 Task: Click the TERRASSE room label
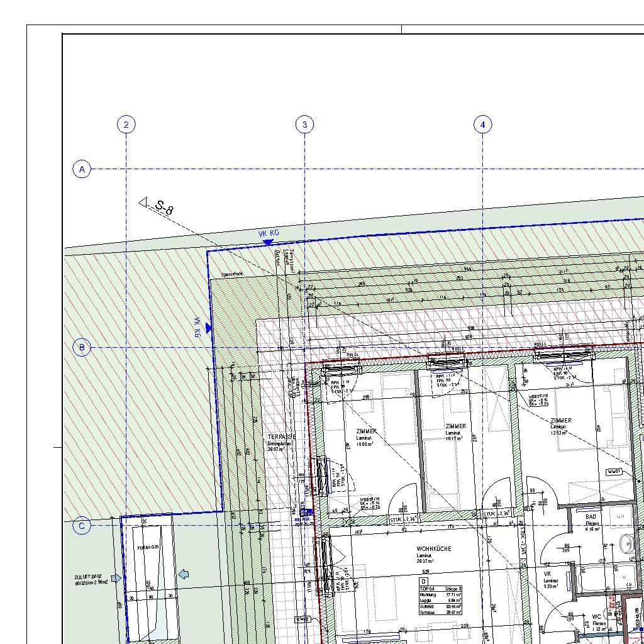pyautogui.click(x=281, y=436)
